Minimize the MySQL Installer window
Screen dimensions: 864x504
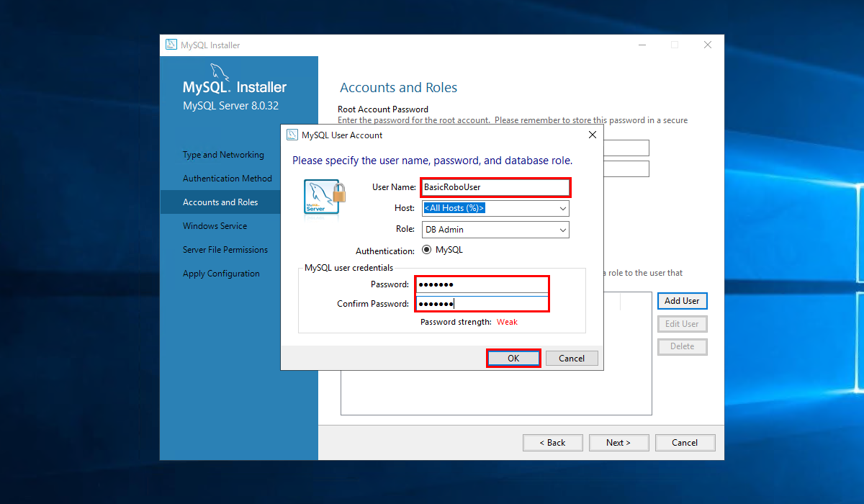coord(642,45)
